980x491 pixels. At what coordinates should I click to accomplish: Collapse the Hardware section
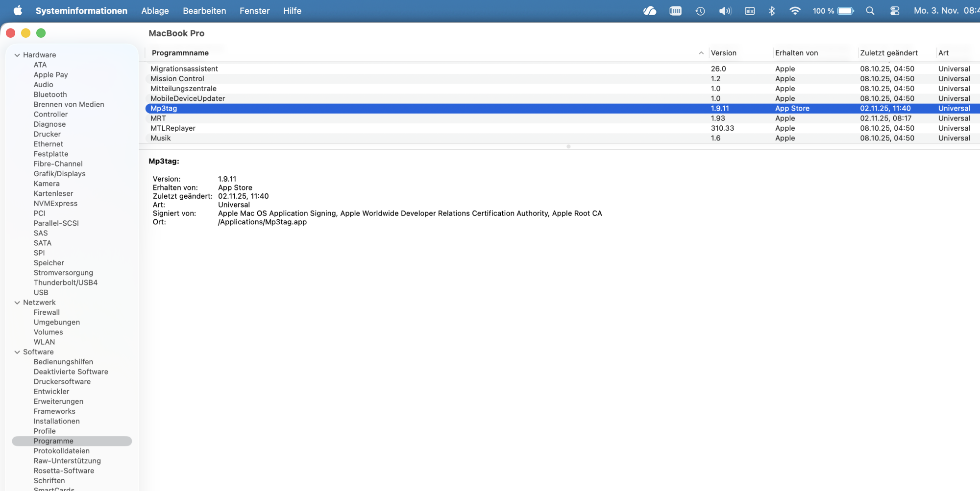17,55
